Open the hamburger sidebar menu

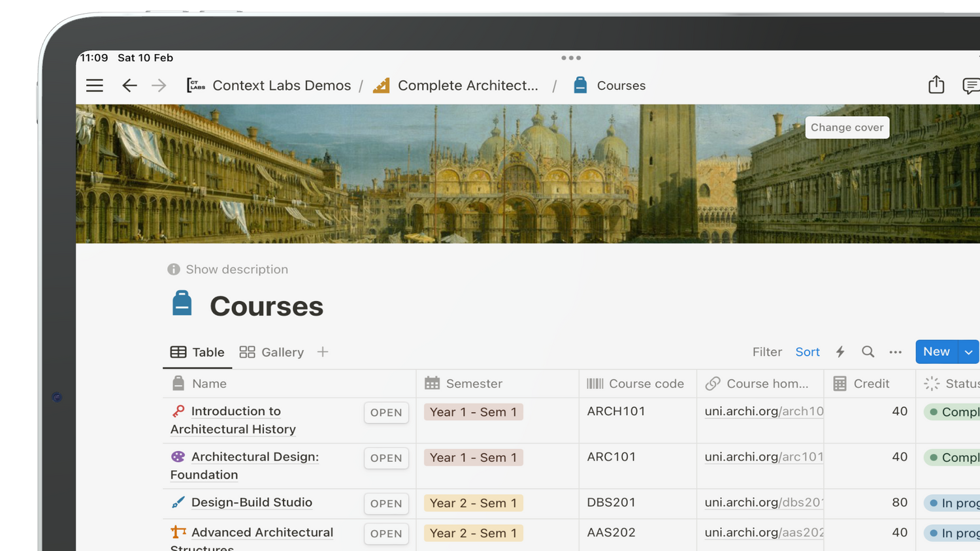tap(95, 86)
